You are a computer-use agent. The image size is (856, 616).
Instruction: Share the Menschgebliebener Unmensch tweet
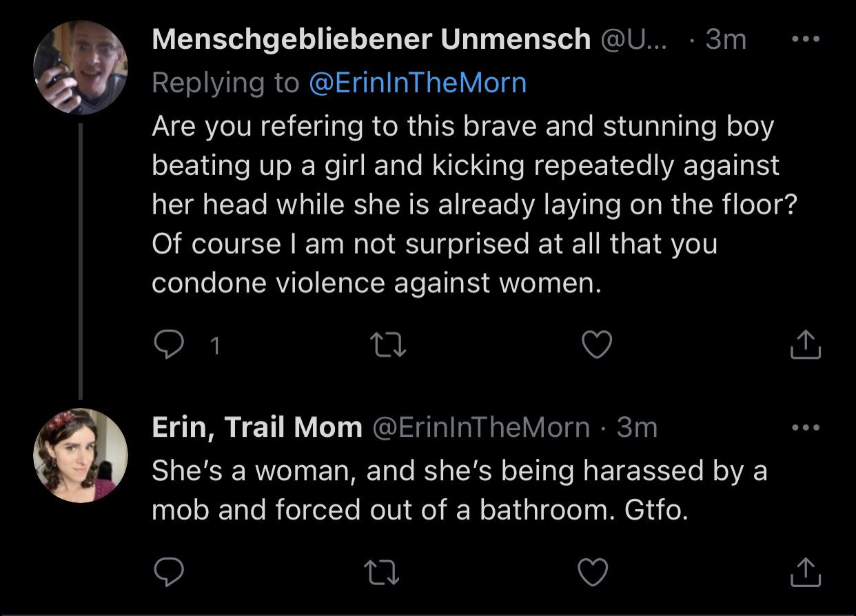(806, 345)
